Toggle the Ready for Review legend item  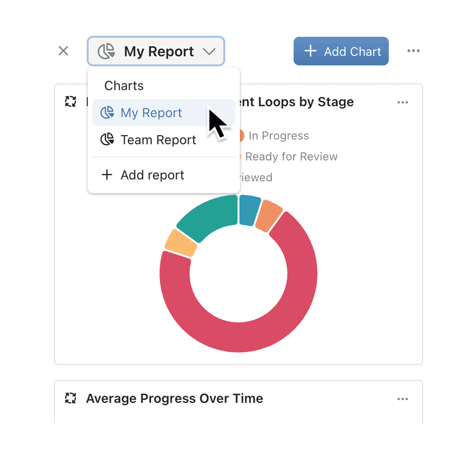(291, 157)
